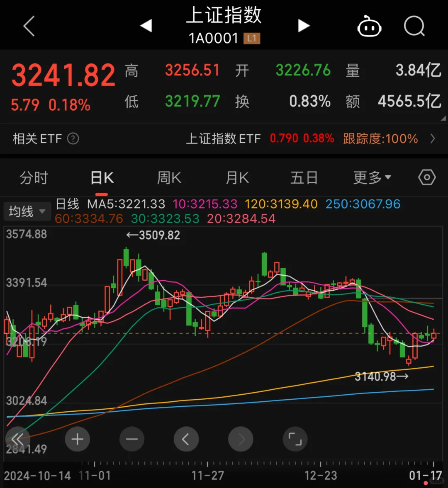Open the robot assistant icon

369,27
